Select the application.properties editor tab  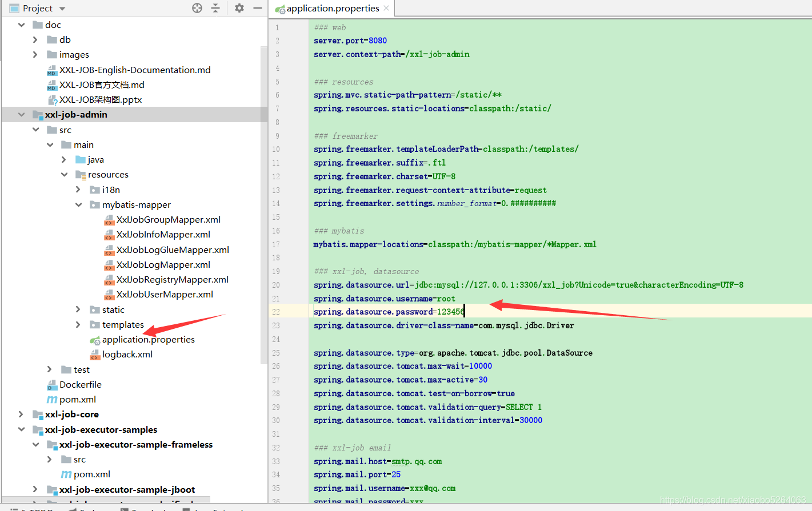tap(332, 8)
